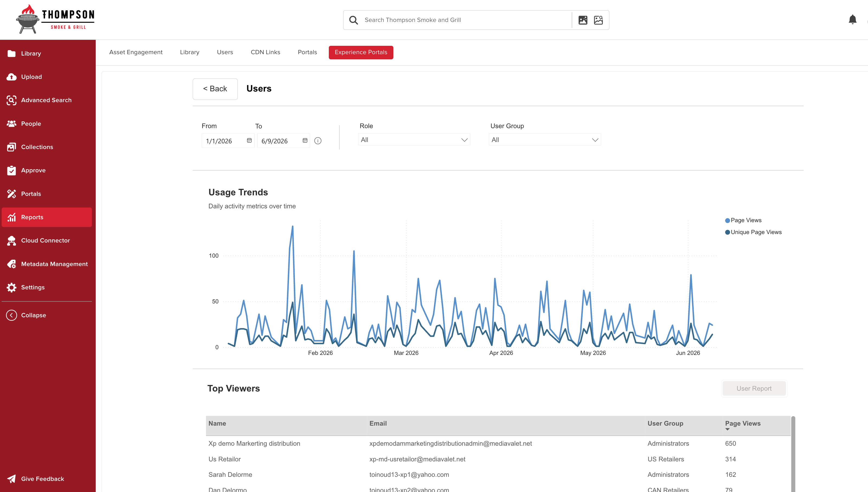This screenshot has height=492, width=868.
Task: Collapse the sidebar navigation
Action: pos(26,315)
